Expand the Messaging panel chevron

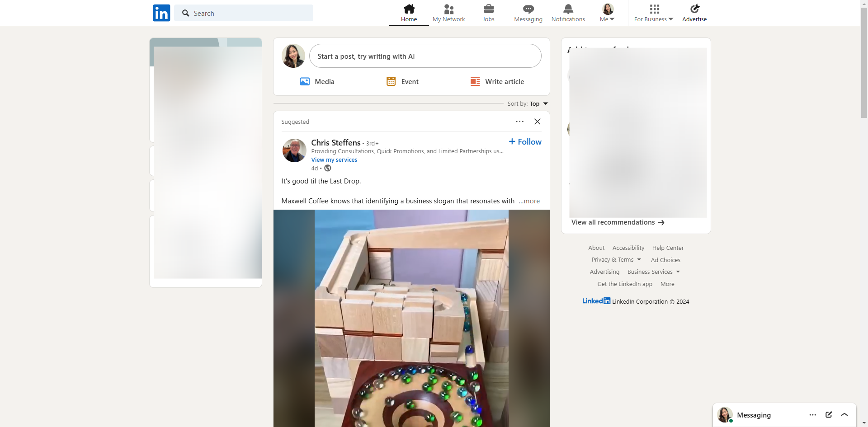pyautogui.click(x=844, y=415)
